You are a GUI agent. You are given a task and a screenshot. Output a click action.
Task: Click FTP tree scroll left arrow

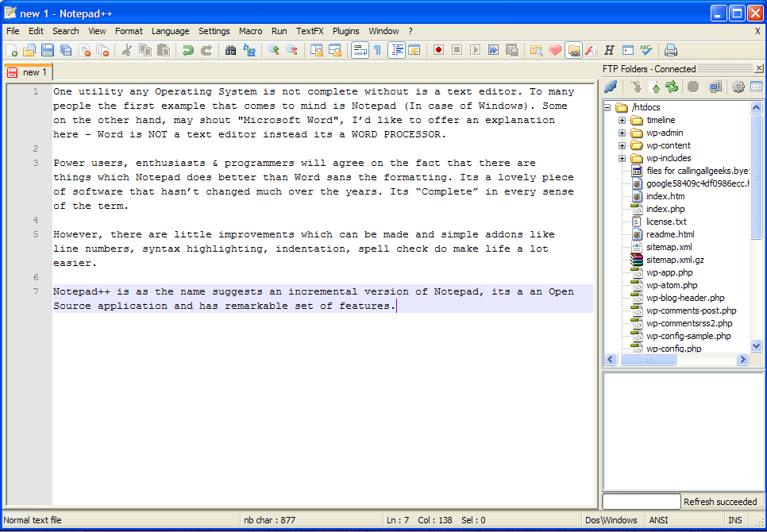(x=611, y=360)
